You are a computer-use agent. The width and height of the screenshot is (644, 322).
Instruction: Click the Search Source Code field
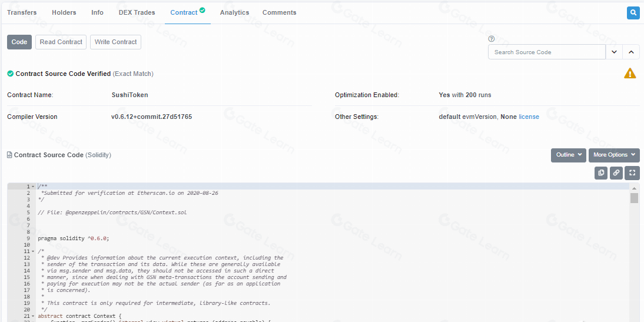click(x=546, y=52)
